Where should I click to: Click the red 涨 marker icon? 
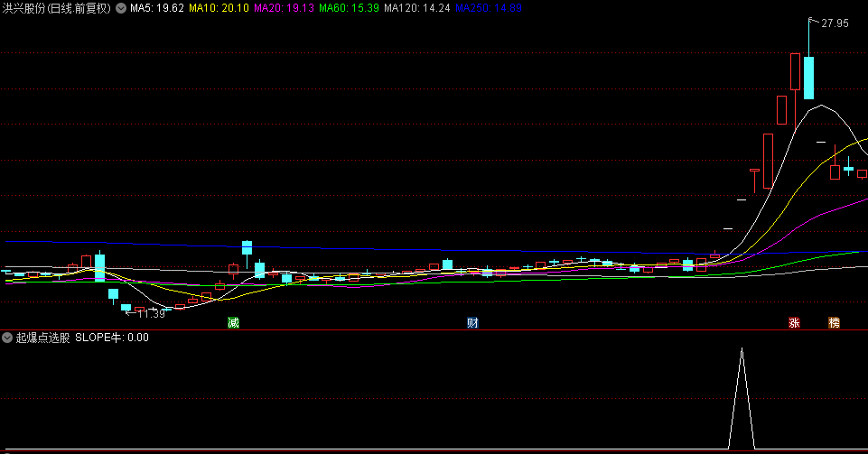click(x=795, y=322)
